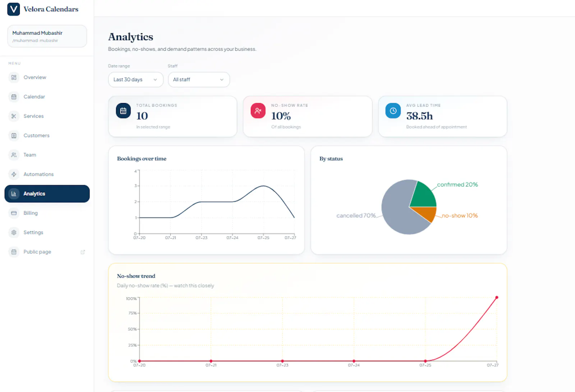Screen dimensions: 575x392
Task: Click the 'By status' chart title
Action: [x=331, y=159]
